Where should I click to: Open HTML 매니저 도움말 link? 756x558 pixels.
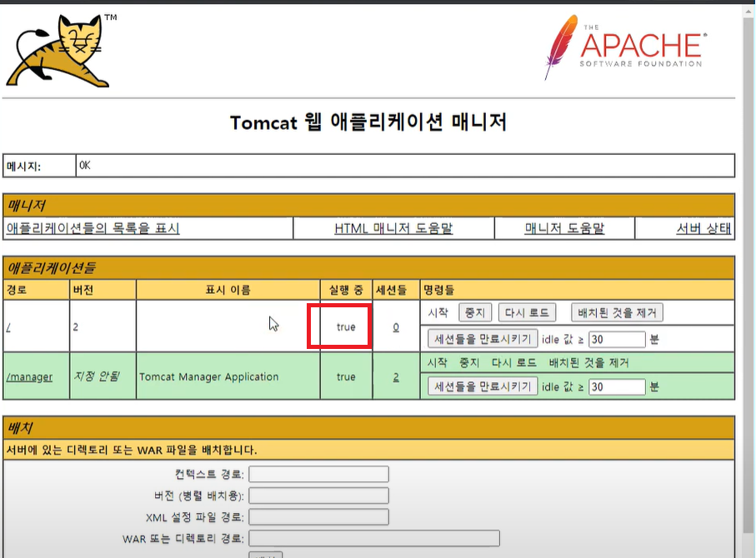(393, 228)
